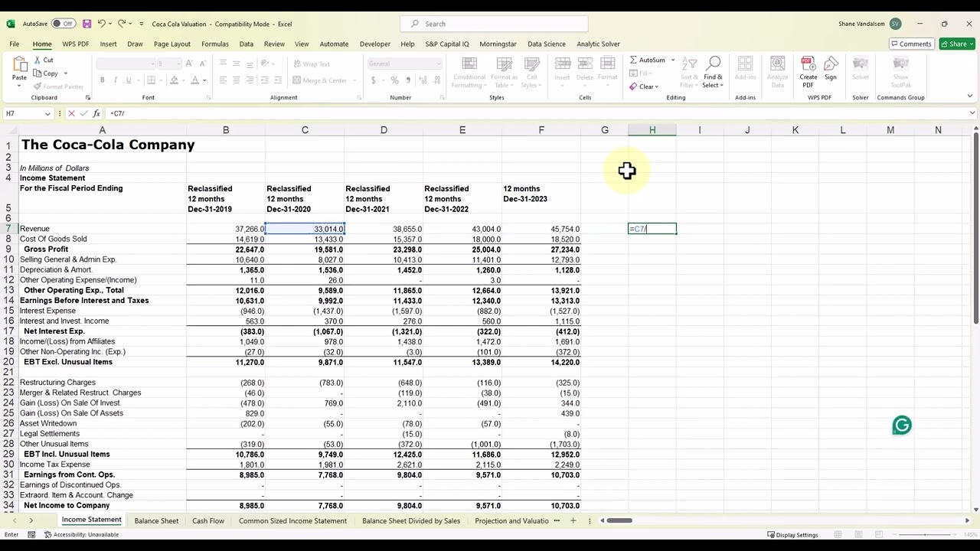Click the Font Color swatch

pos(194,80)
